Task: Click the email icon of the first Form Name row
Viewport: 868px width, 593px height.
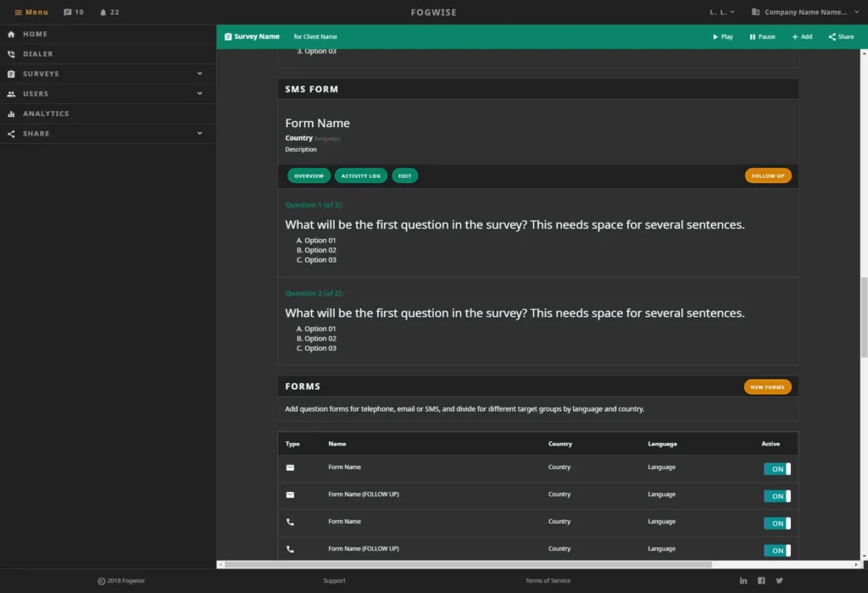Action: coord(290,468)
